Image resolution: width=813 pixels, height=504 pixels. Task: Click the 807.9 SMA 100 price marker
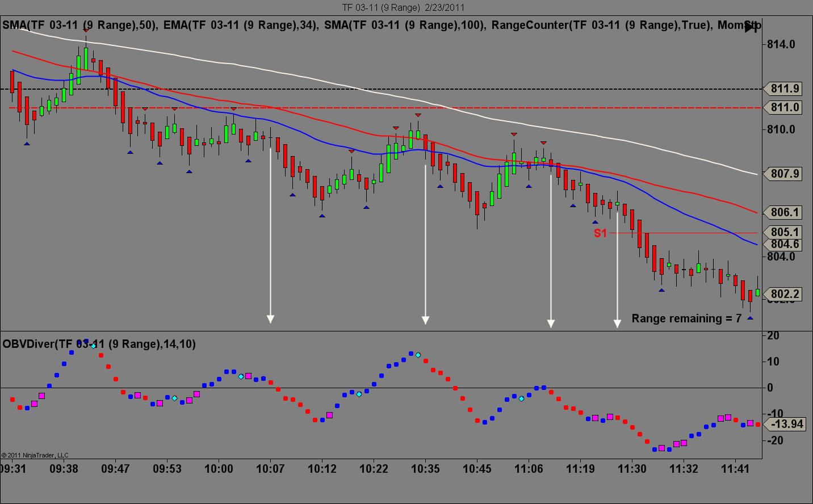pos(782,174)
